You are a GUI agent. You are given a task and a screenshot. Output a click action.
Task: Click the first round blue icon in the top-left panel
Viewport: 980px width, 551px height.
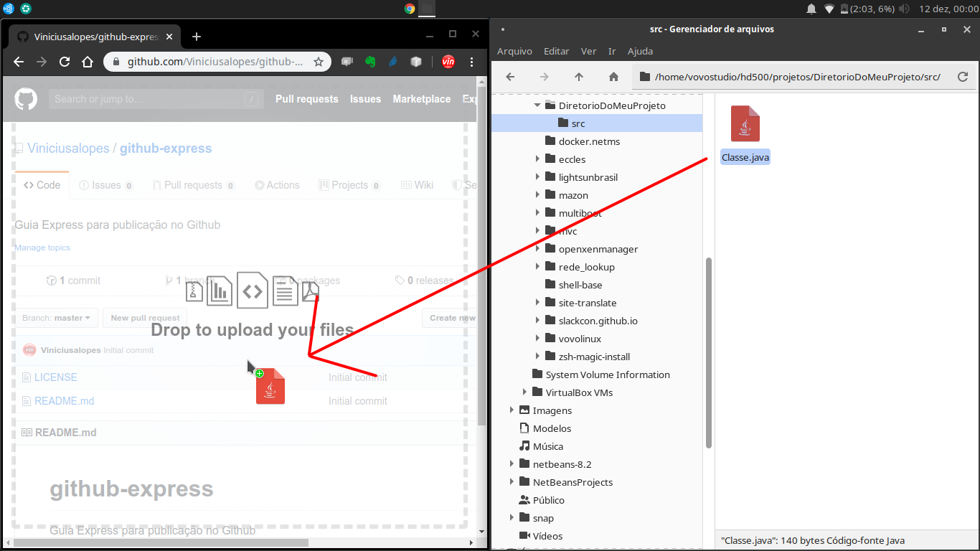9,9
